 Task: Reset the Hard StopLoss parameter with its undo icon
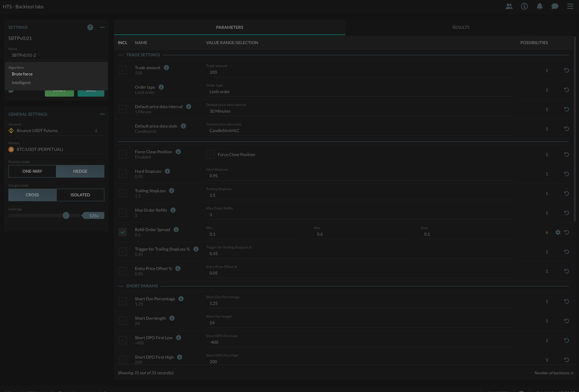click(567, 174)
